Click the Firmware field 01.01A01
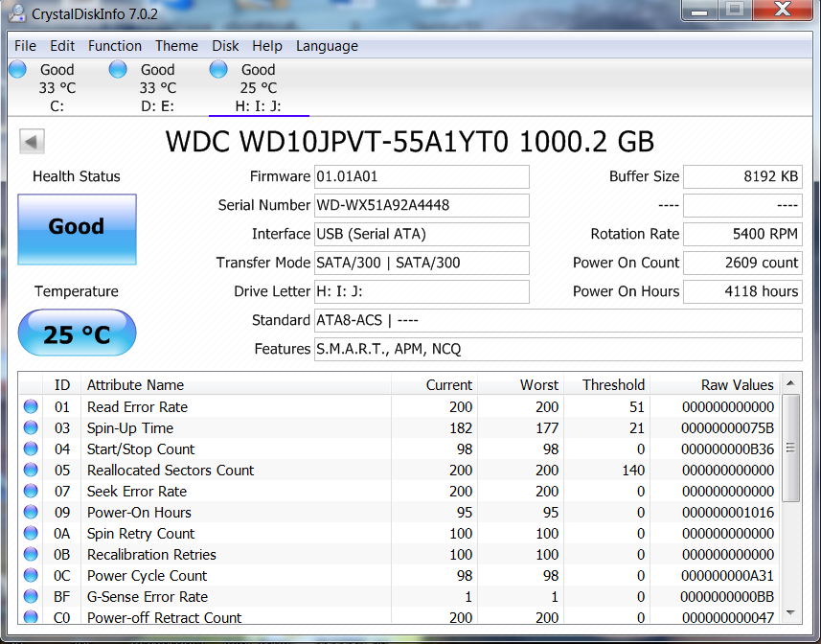 pos(422,176)
